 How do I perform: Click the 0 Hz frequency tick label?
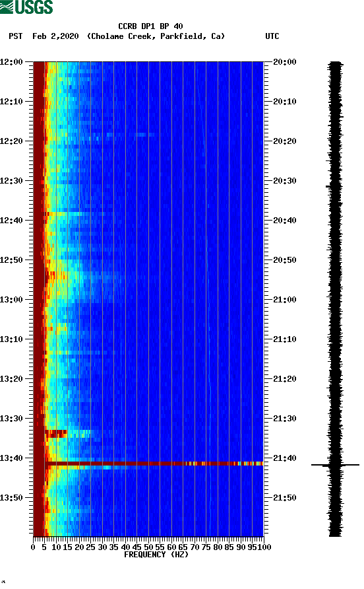(x=33, y=547)
